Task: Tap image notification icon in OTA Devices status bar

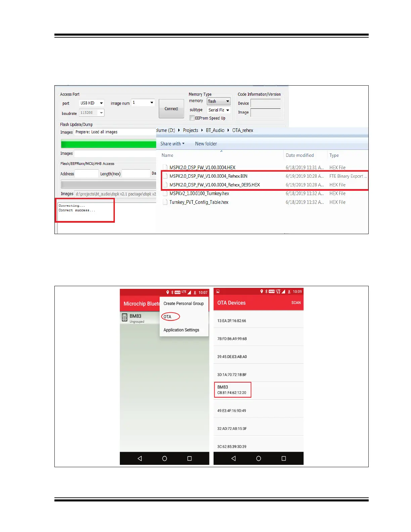Action: pos(218,291)
